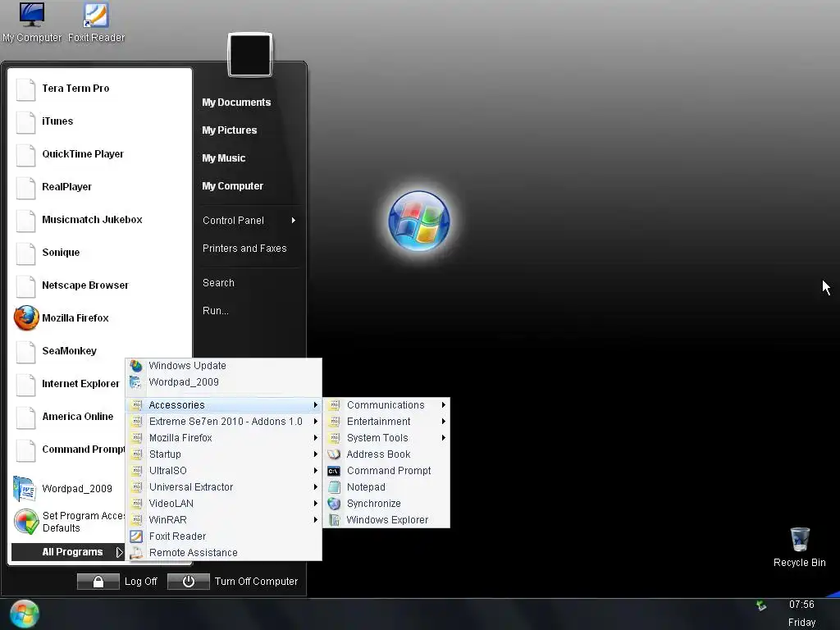
Task: Open the Run... dialog
Action: pyautogui.click(x=216, y=311)
